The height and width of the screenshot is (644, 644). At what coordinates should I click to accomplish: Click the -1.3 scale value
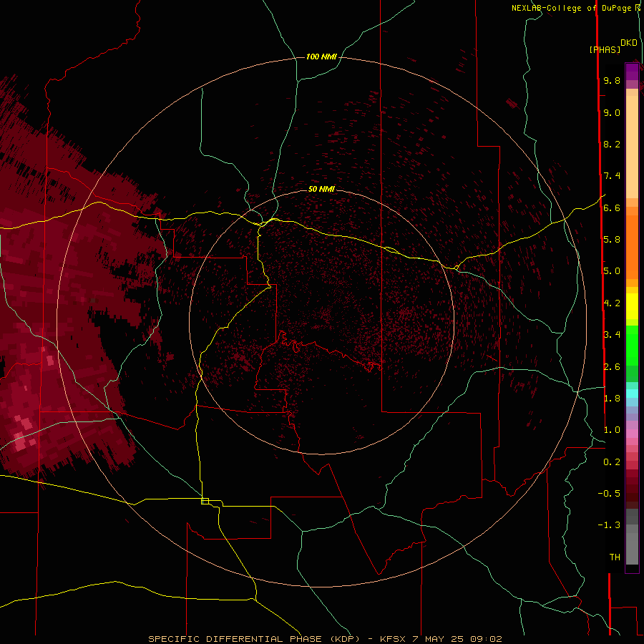coord(609,526)
